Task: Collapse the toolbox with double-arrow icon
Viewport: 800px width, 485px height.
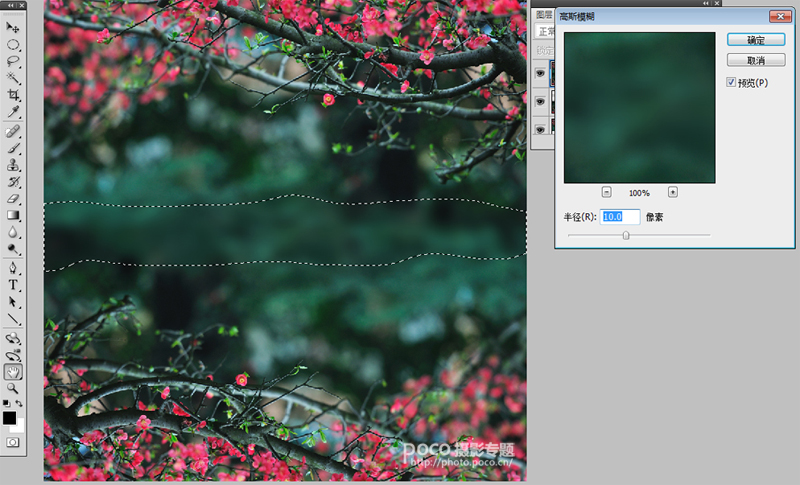Action: (x=11, y=5)
